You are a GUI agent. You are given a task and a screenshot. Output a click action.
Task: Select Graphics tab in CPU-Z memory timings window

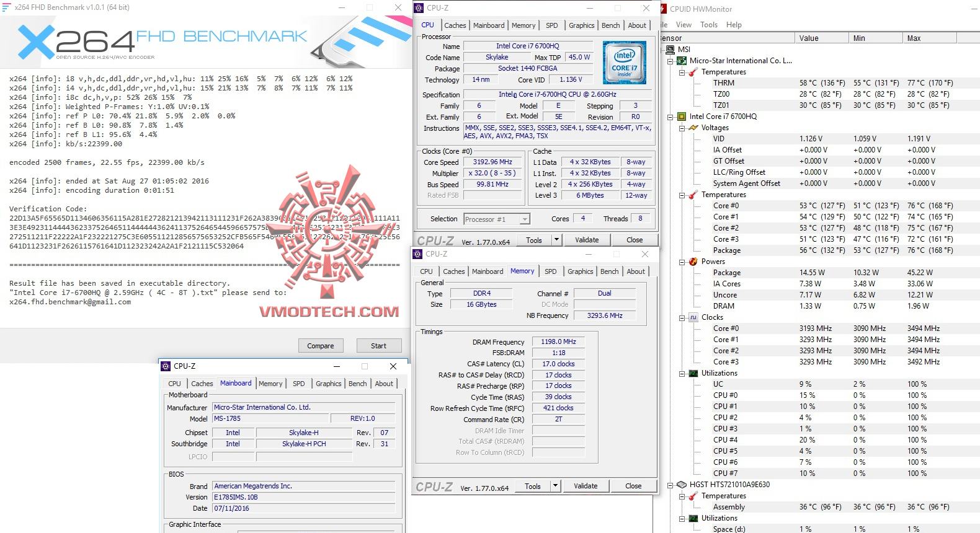pos(581,271)
